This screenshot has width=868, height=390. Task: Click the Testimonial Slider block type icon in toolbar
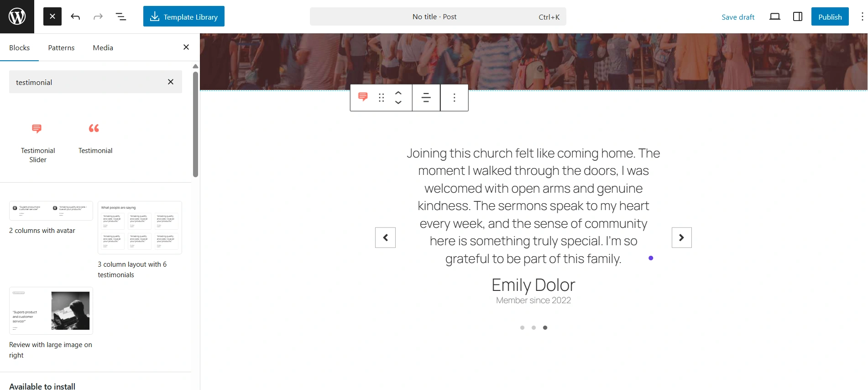pyautogui.click(x=363, y=97)
